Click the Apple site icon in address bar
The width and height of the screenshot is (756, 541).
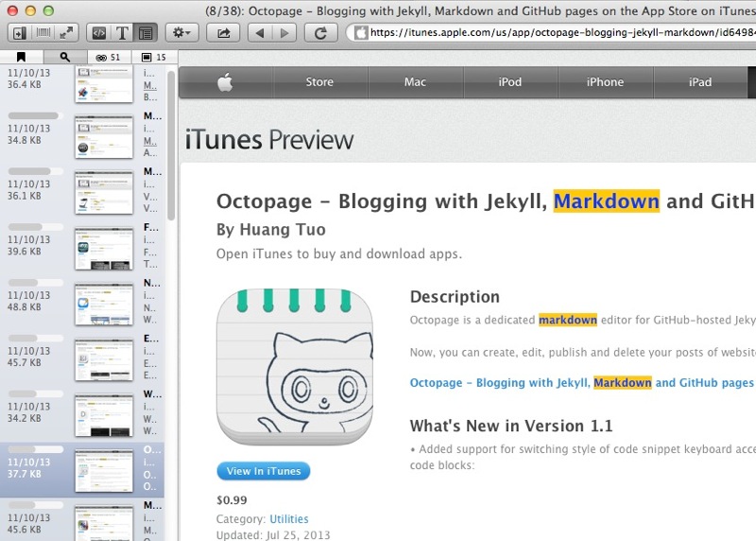[x=361, y=33]
